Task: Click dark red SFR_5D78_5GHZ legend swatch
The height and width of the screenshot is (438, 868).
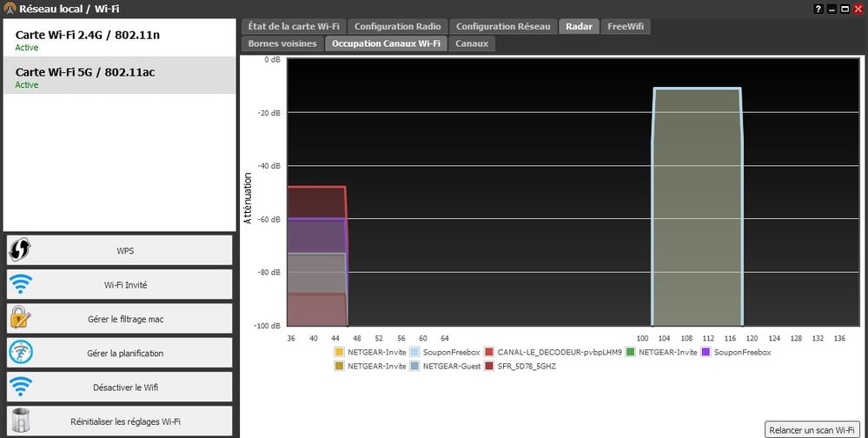Action: (489, 366)
